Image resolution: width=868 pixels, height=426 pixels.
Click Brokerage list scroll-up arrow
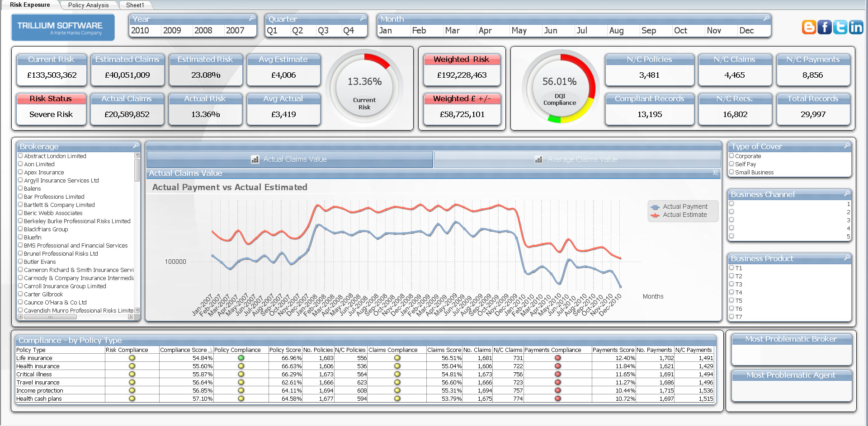click(x=137, y=155)
